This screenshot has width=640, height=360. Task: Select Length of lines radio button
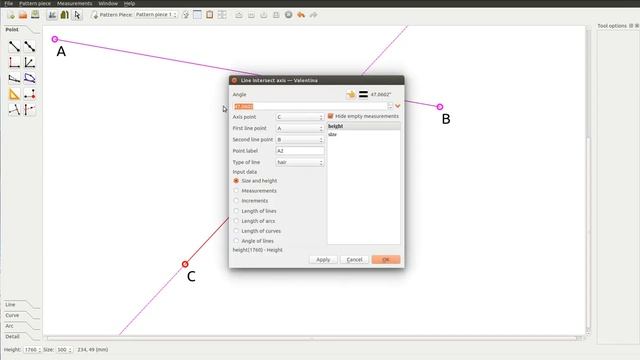tap(236, 211)
